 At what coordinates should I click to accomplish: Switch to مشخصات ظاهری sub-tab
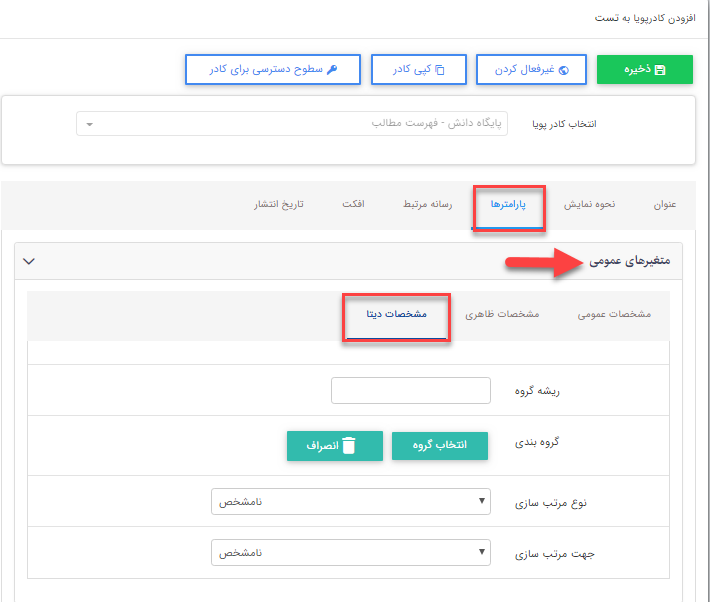(x=502, y=314)
